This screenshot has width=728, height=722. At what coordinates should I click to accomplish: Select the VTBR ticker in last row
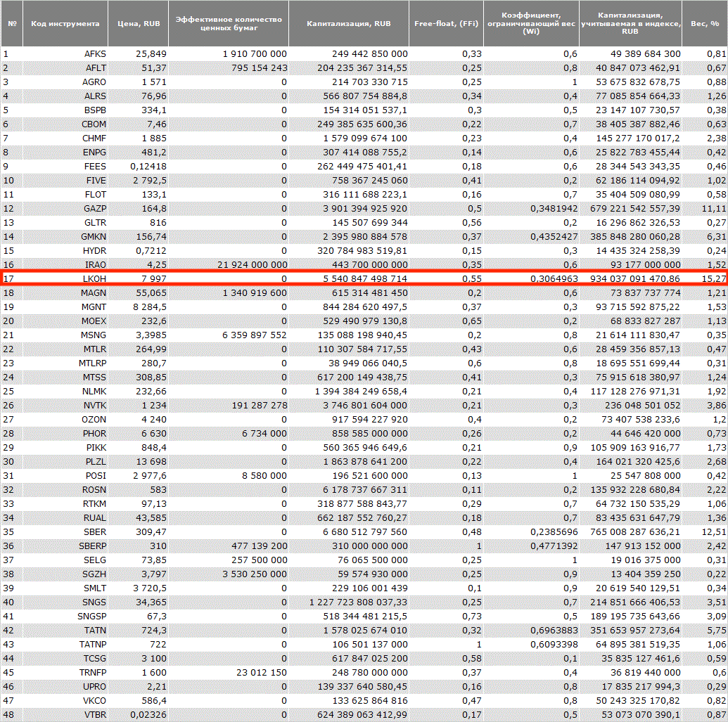[x=94, y=715]
